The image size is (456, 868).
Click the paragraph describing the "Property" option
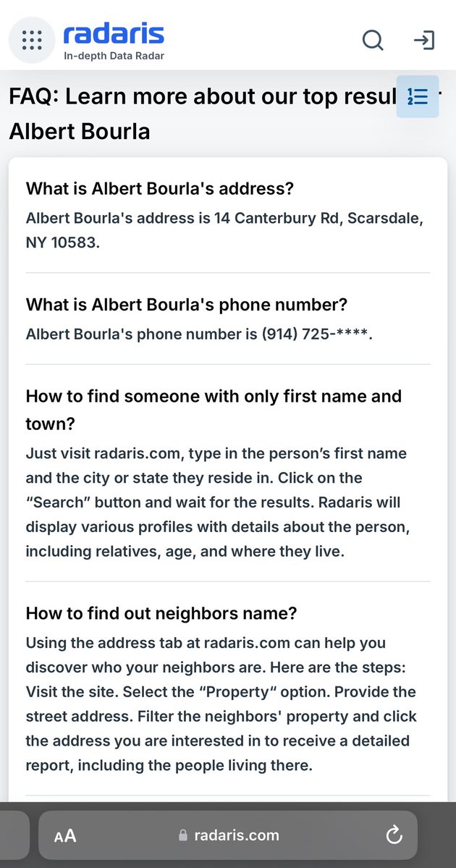tap(221, 703)
